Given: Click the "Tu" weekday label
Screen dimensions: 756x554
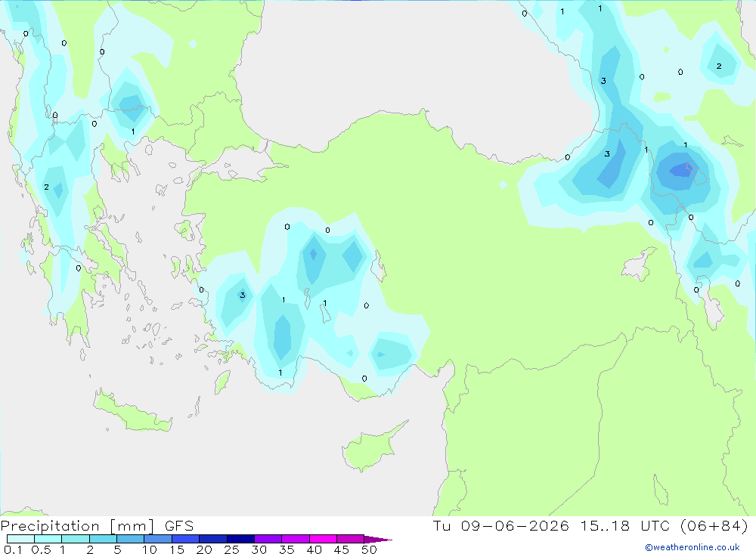Looking at the screenshot, I should [x=442, y=525].
